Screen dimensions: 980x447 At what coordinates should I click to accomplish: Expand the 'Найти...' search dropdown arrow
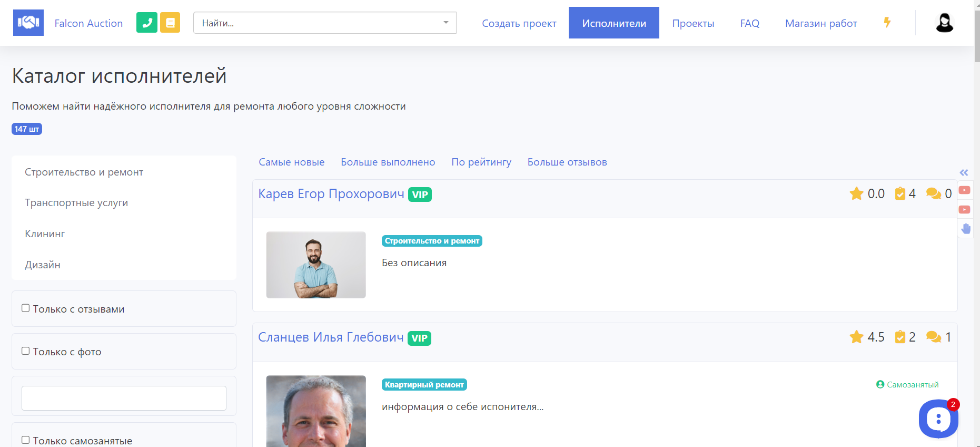pyautogui.click(x=446, y=23)
